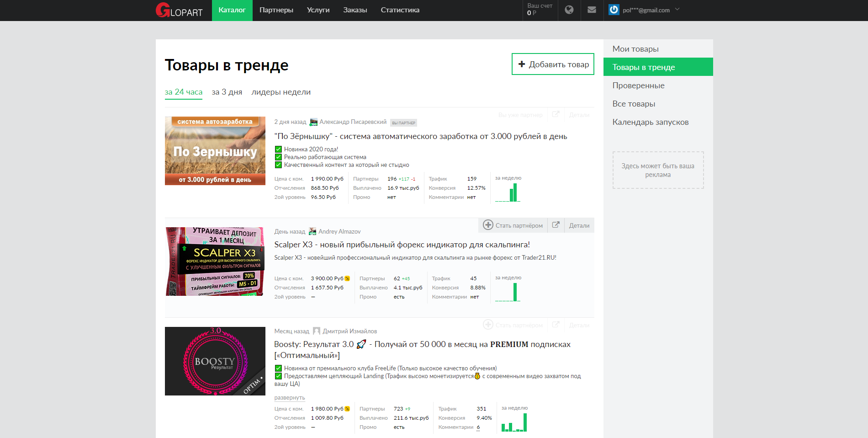Click the Здесь может быть ваша реклама box
The height and width of the screenshot is (438, 868).
tap(658, 170)
